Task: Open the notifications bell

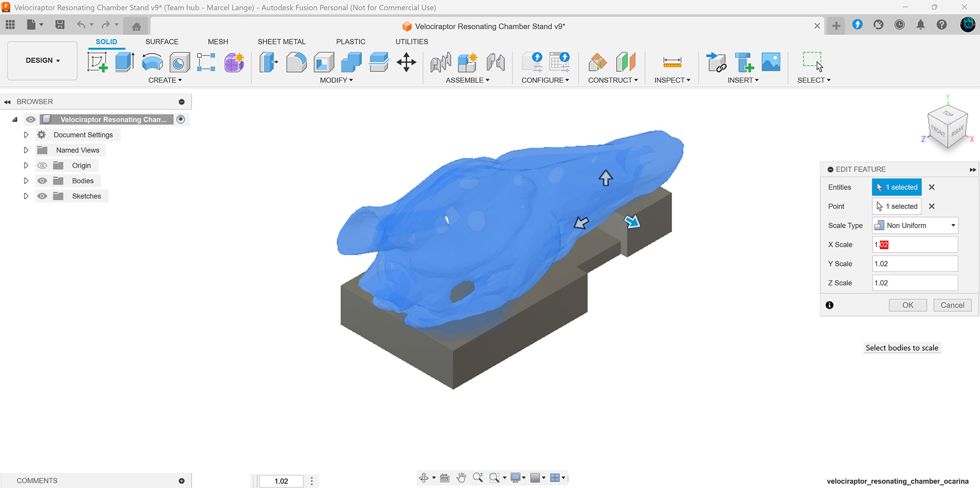Action: [920, 25]
